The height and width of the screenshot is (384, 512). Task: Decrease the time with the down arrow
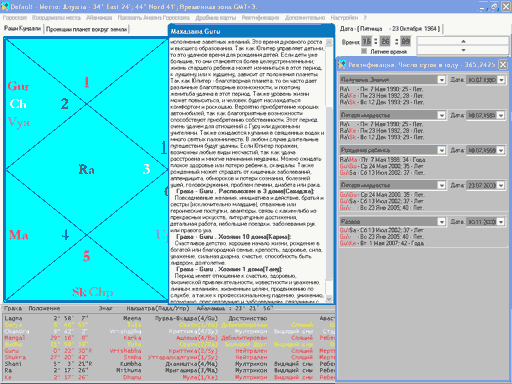pos(463,50)
